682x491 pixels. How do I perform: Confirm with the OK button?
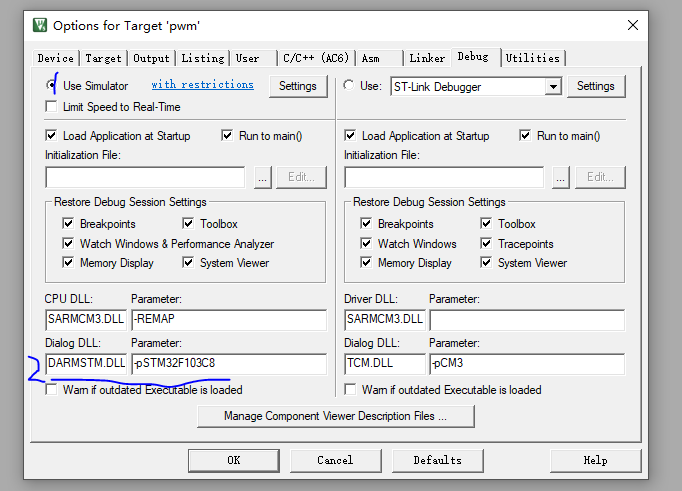click(x=234, y=461)
